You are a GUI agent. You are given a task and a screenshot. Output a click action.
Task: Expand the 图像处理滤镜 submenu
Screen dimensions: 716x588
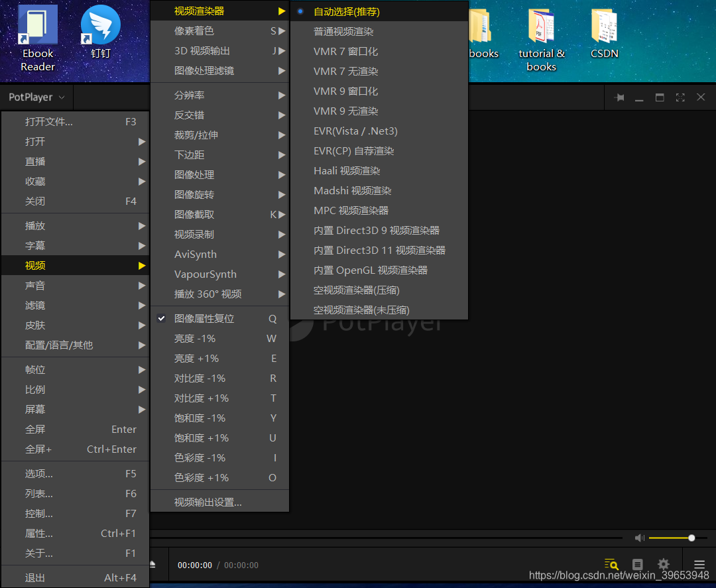[219, 71]
